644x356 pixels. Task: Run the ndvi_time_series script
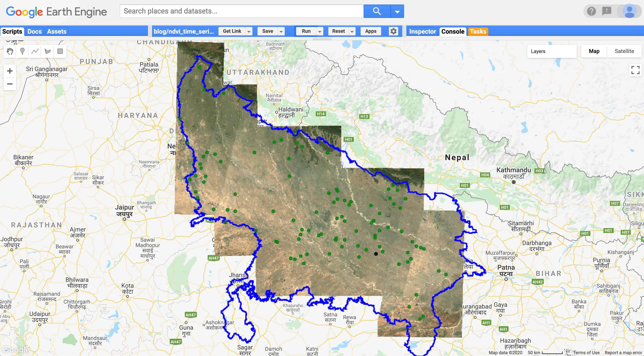307,31
